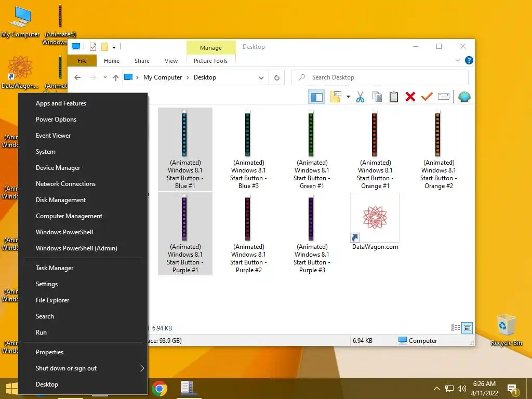
Task: Click the Start button on taskbar
Action: (x=11, y=389)
